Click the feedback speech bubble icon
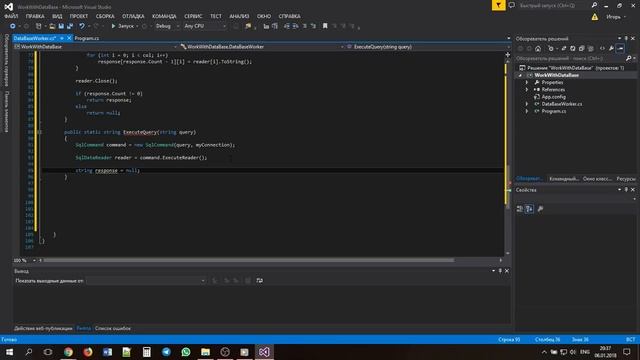640x360 pixels. coord(511,5)
